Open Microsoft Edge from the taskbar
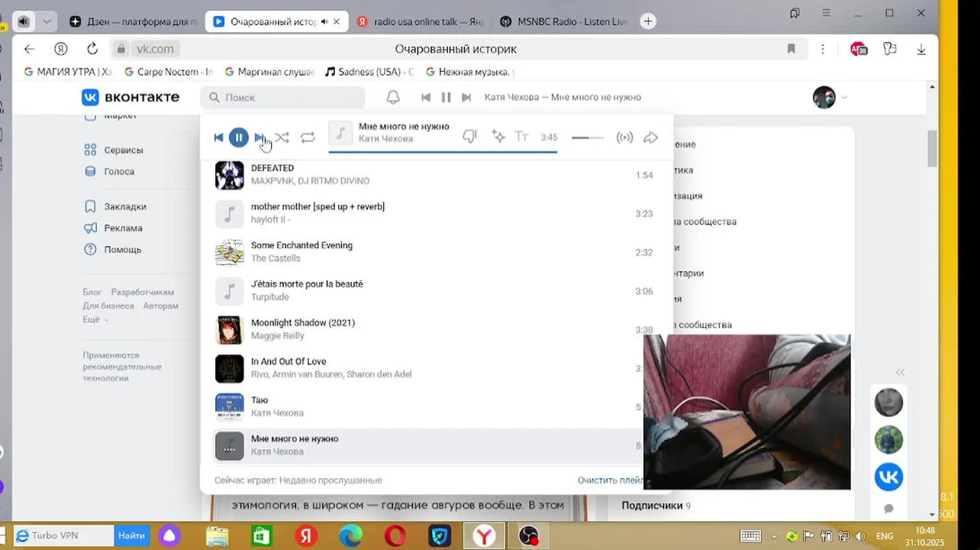This screenshot has height=550, width=980. [351, 536]
